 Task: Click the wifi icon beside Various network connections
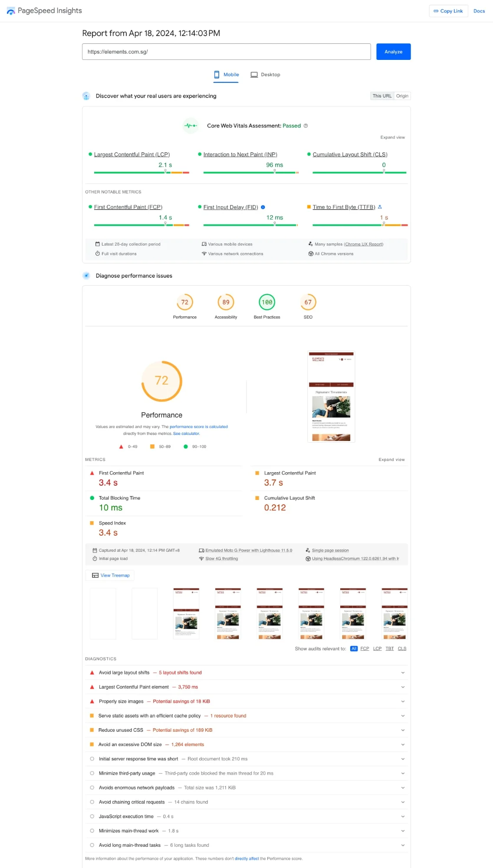click(204, 254)
